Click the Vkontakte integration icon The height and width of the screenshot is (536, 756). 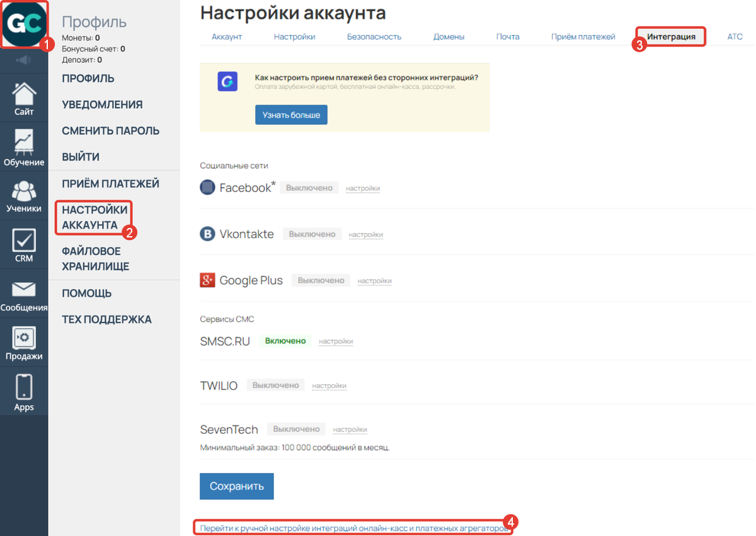pyautogui.click(x=207, y=234)
